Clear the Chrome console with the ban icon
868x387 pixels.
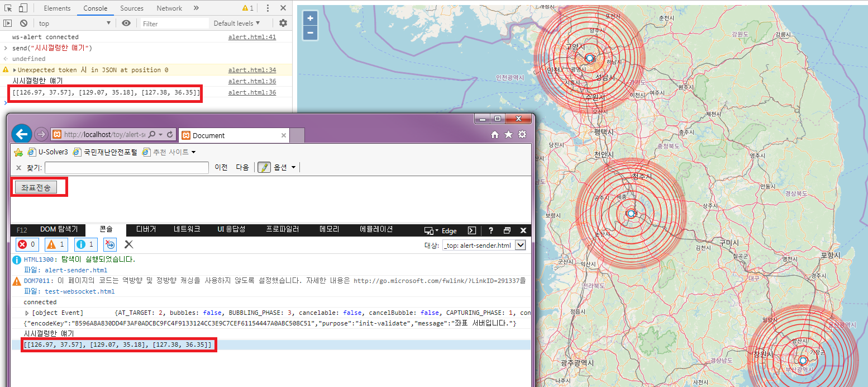click(x=23, y=23)
